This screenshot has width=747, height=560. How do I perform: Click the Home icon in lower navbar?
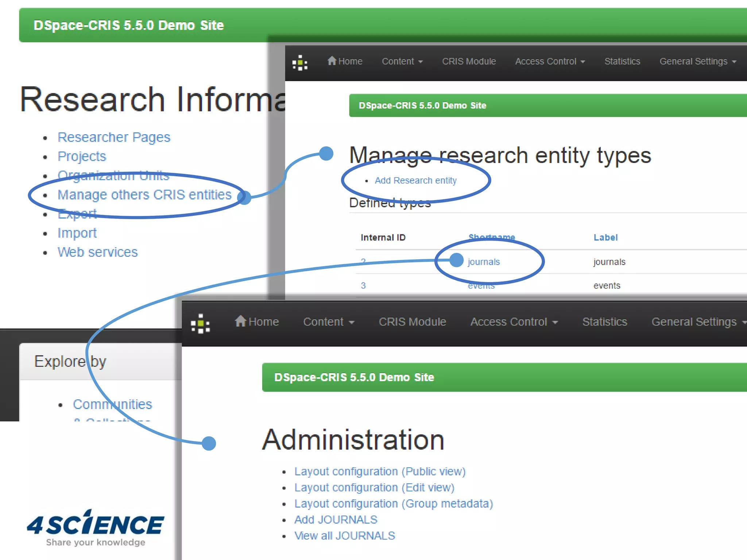tap(240, 321)
